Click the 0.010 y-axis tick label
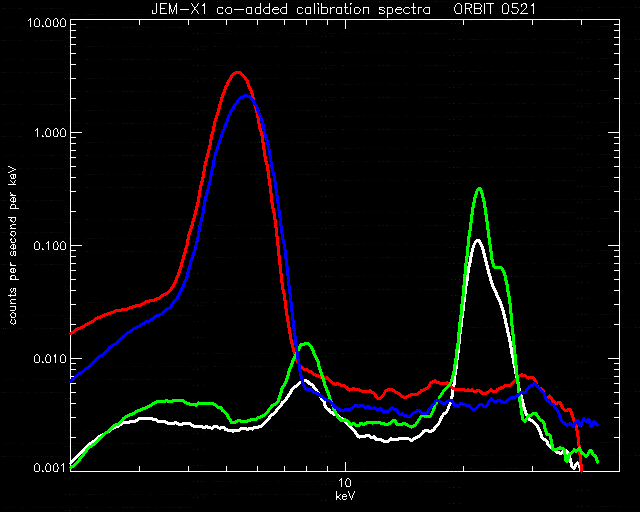Viewport: 640px width, 512px height. tap(50, 359)
